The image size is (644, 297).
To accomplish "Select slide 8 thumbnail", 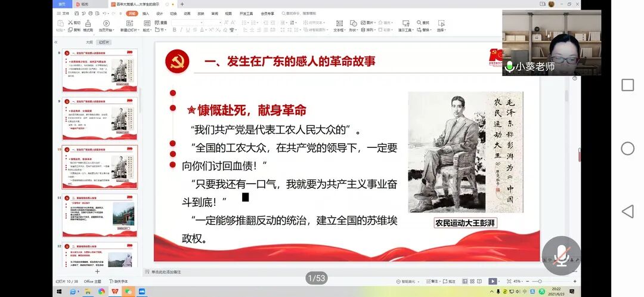I will (x=100, y=70).
